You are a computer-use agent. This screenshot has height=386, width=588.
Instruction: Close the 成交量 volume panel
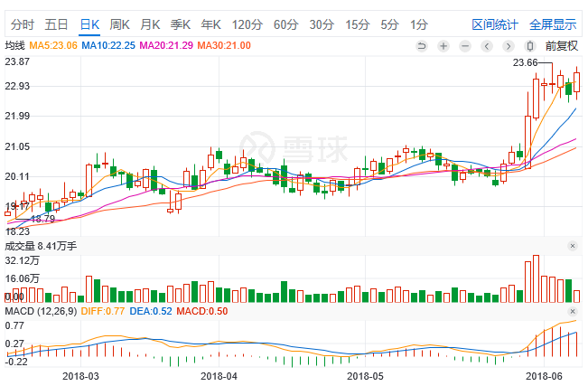(x=572, y=246)
